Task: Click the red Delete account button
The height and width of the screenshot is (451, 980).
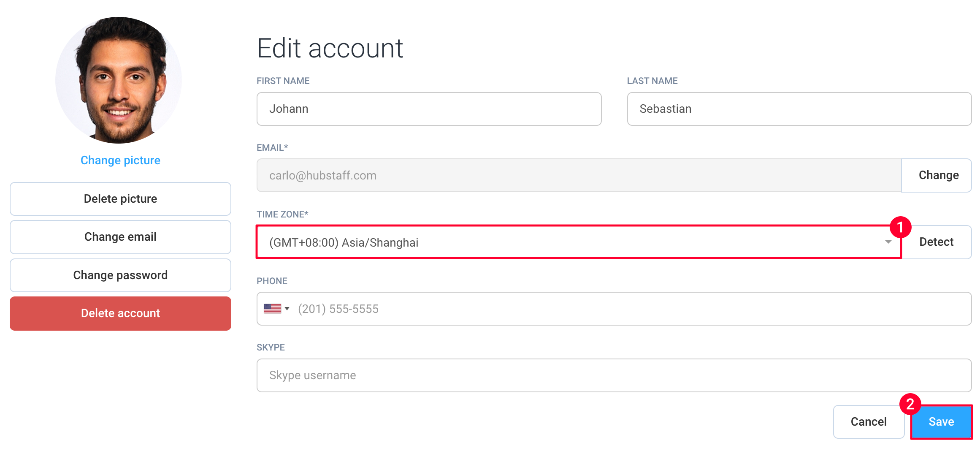Action: 120,313
